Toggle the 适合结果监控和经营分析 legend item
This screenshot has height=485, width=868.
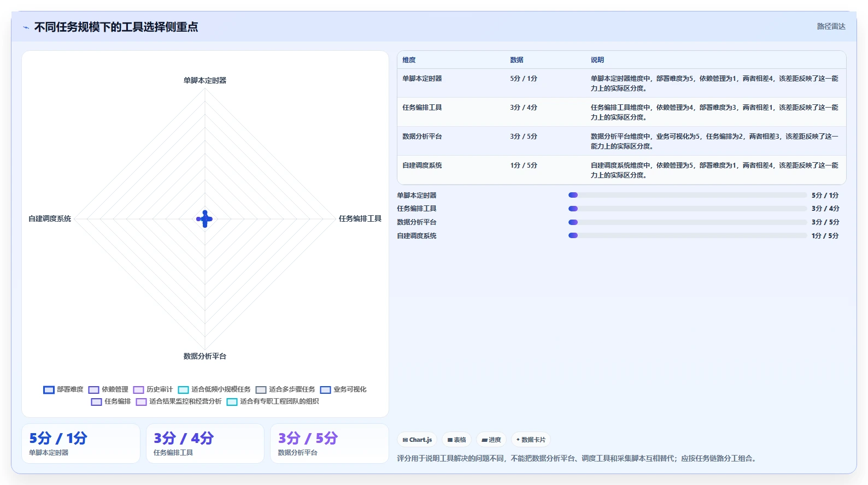click(179, 401)
